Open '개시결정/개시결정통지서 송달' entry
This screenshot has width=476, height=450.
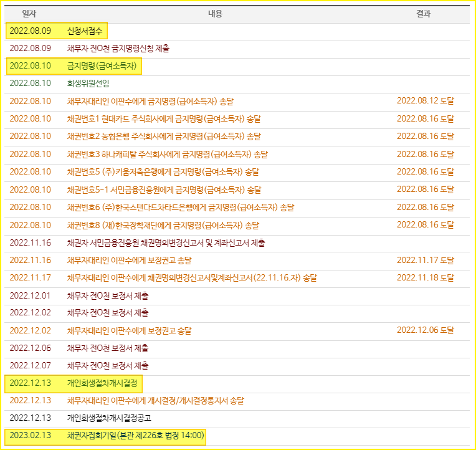click(x=155, y=401)
